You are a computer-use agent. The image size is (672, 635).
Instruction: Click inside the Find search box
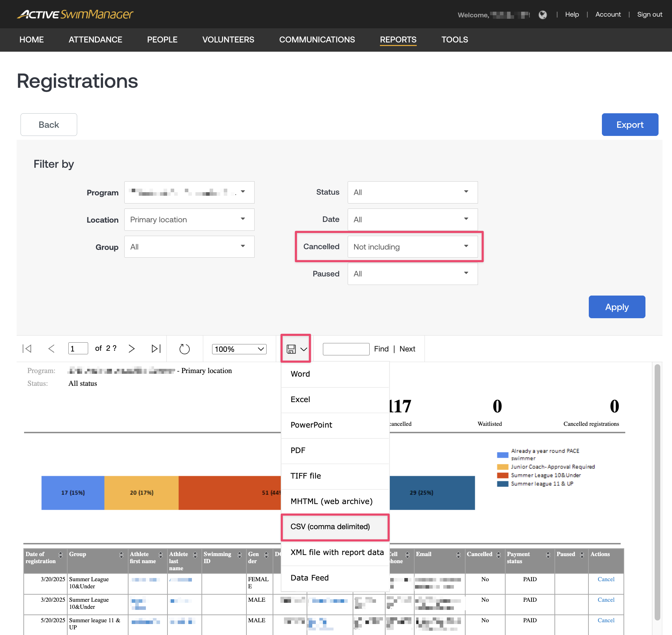[346, 349]
